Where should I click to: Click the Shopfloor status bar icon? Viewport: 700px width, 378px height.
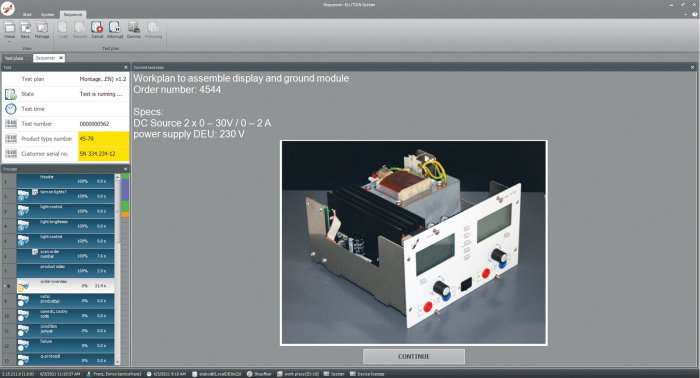250,374
